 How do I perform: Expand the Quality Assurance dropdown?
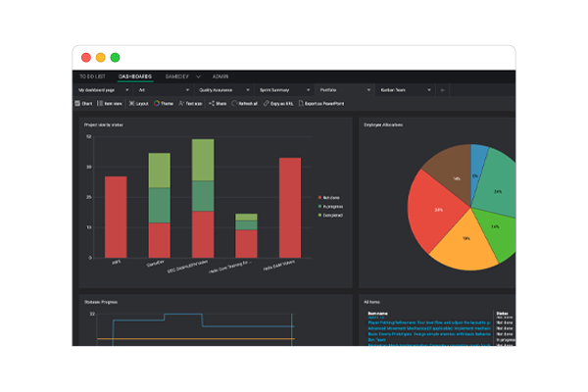(x=220, y=89)
